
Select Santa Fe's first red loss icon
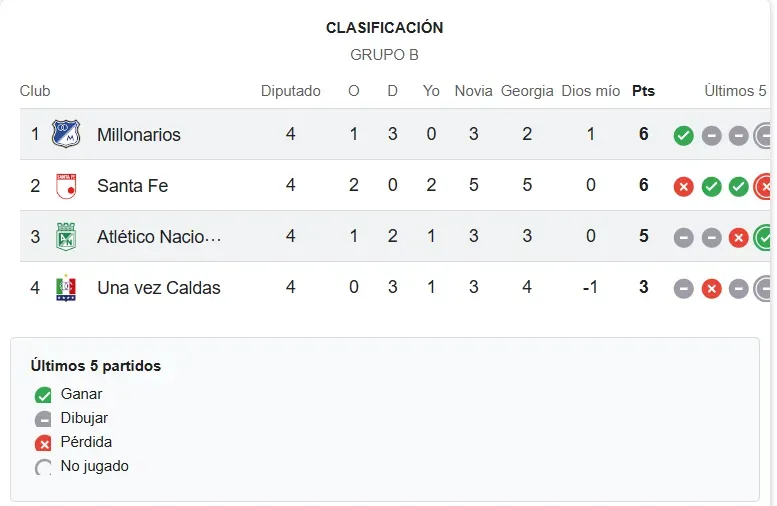click(x=683, y=187)
